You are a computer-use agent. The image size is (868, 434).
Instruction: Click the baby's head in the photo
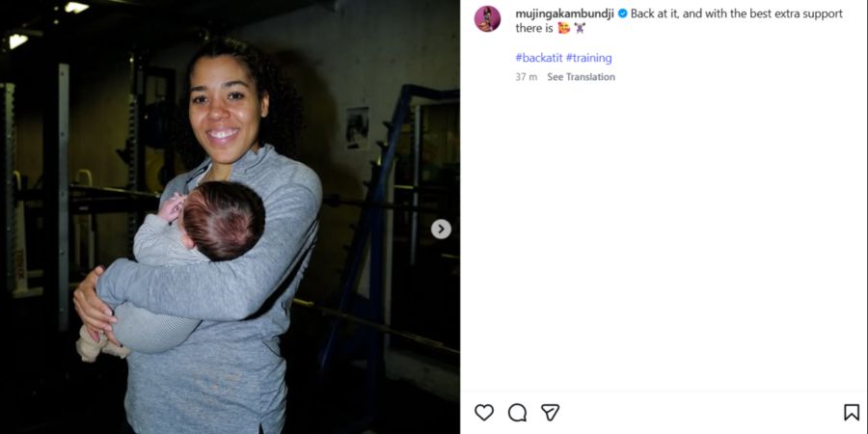point(223,220)
